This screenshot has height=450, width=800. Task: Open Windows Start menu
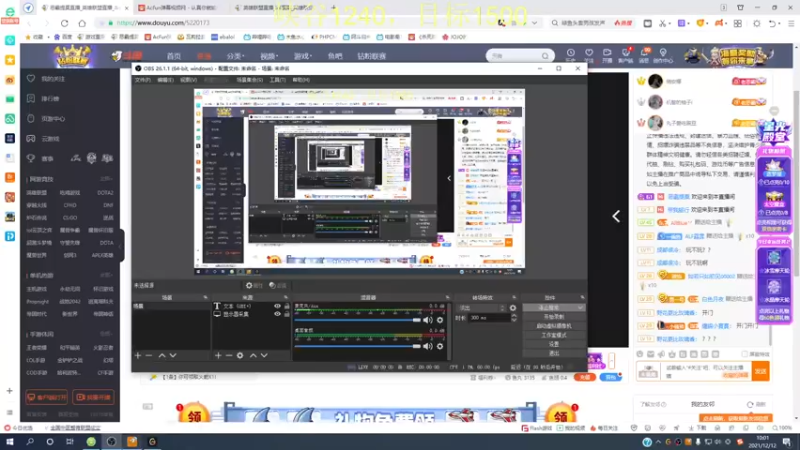(10, 441)
